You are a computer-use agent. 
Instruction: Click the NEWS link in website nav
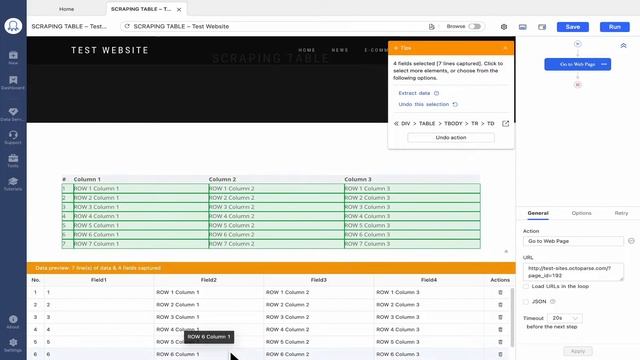340,50
